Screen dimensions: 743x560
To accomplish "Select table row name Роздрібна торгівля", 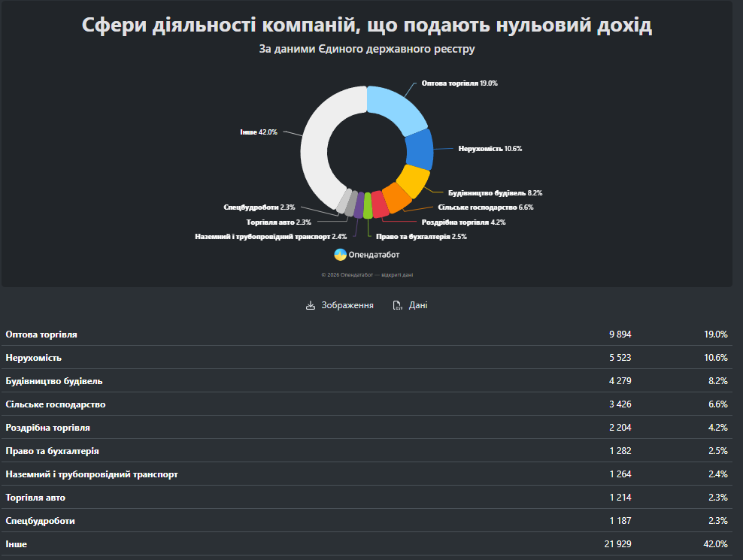I will pos(48,428).
